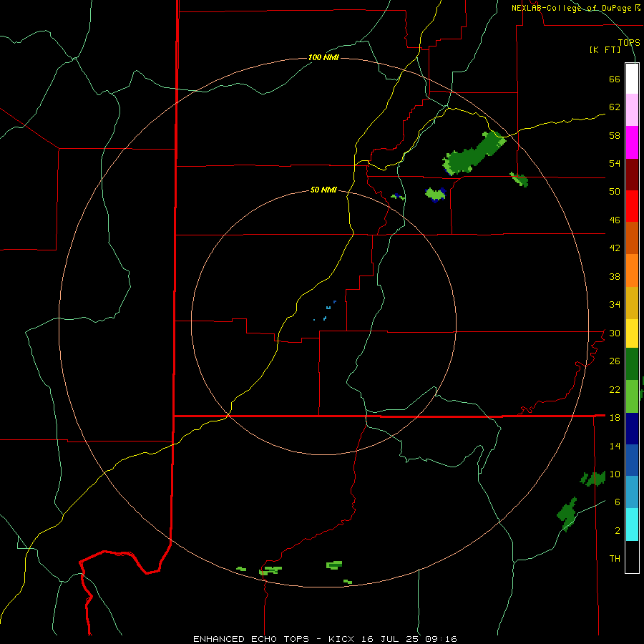Click the legend value 14
Image resolution: width=644 pixels, height=644 pixels.
coord(615,446)
